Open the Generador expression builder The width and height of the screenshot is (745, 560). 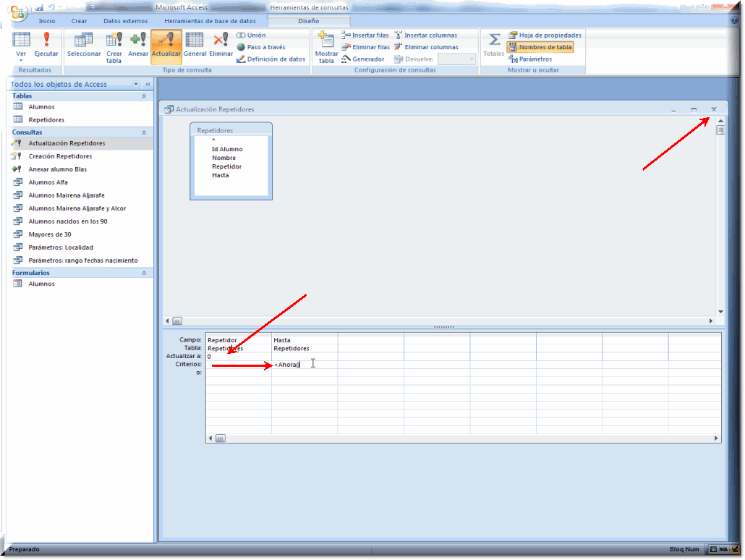(363, 59)
